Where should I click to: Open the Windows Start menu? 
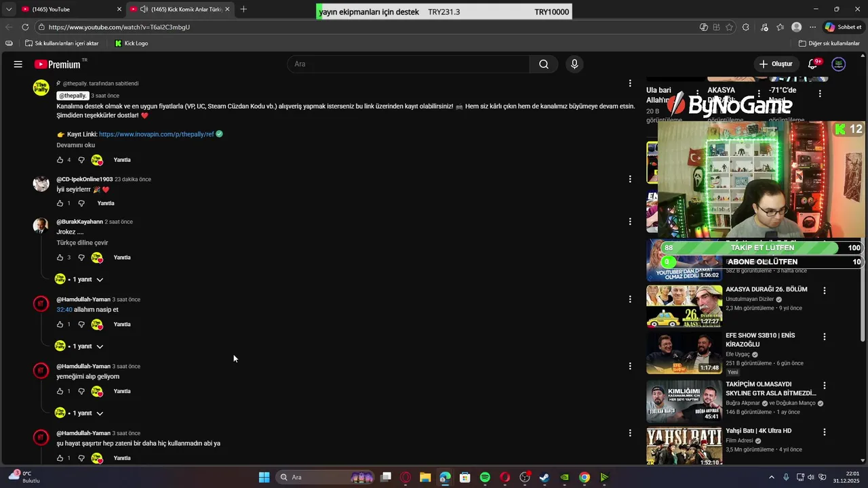(x=264, y=477)
